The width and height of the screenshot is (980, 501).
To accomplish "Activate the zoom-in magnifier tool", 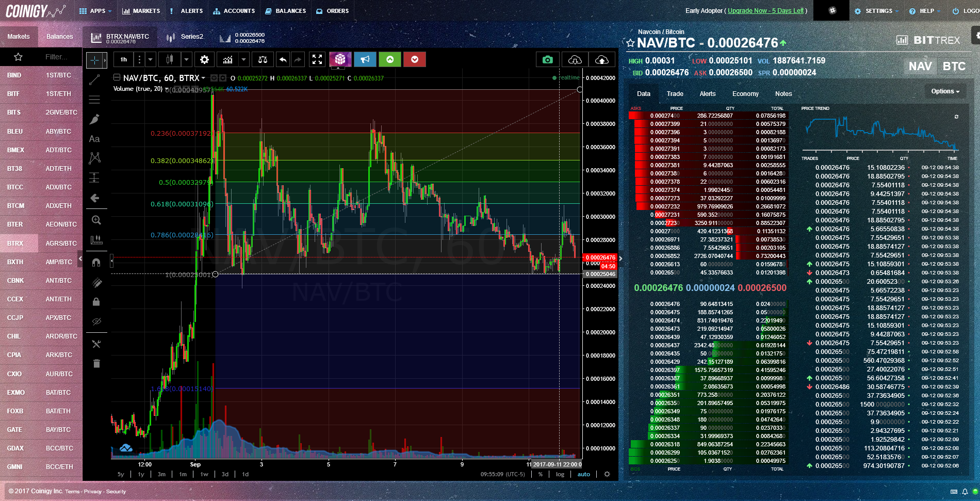I will (96, 220).
